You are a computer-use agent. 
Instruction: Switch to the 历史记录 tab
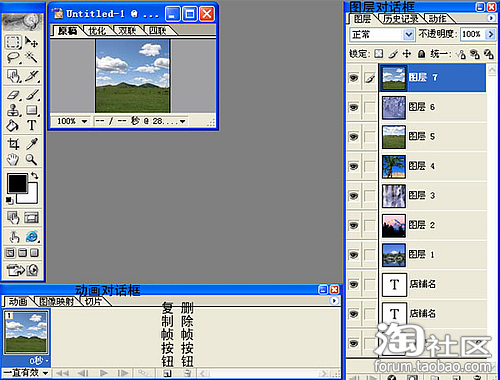tap(401, 19)
